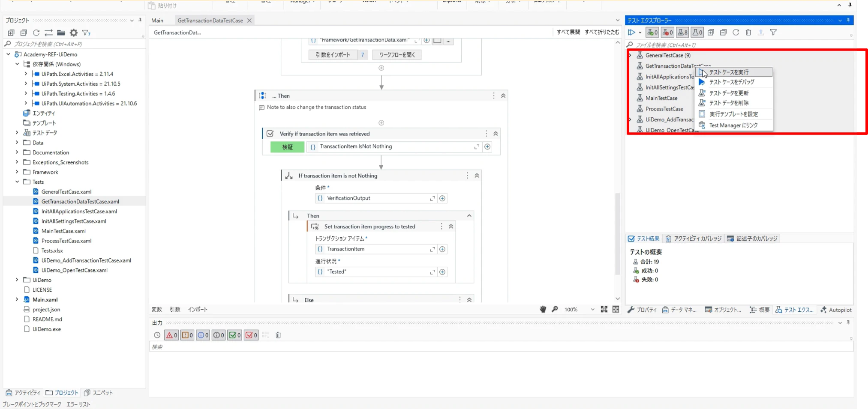Screen dimensions: 868x409
Task: Open project settings via the gear icon
Action: tap(74, 33)
